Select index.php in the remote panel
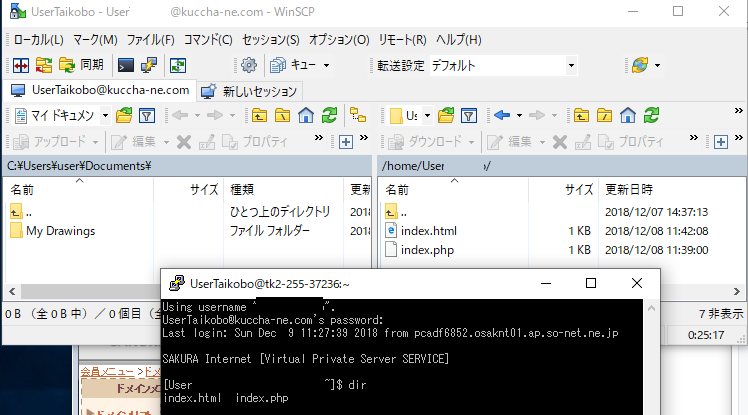Image resolution: width=748 pixels, height=415 pixels. point(427,250)
